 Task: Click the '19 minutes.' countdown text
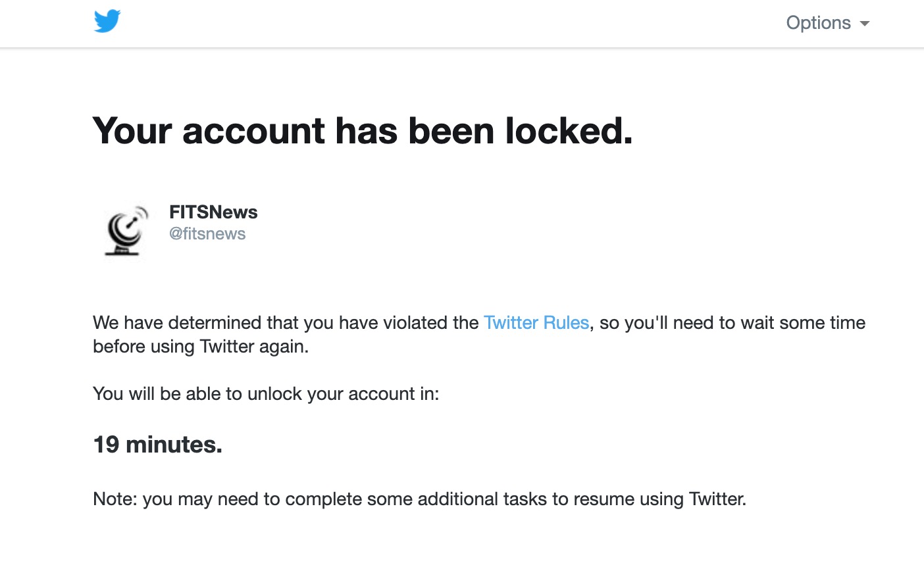coord(157,445)
